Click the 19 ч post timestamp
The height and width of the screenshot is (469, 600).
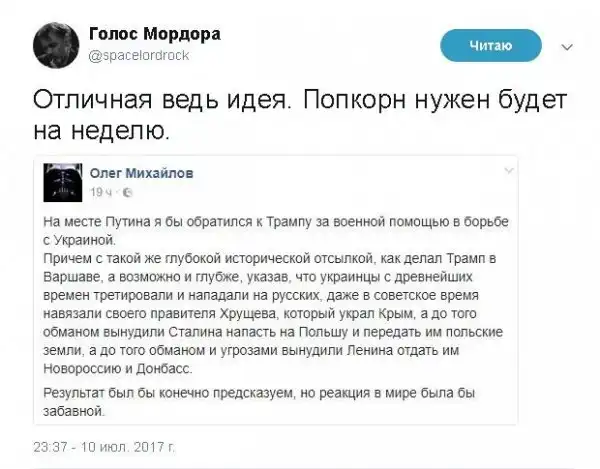pos(103,191)
